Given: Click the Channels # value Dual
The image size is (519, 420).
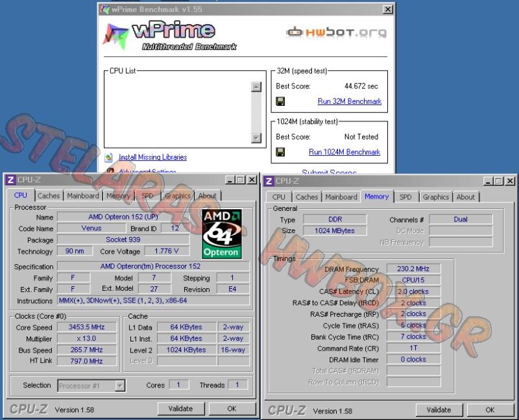Looking at the screenshot, I should 461,219.
